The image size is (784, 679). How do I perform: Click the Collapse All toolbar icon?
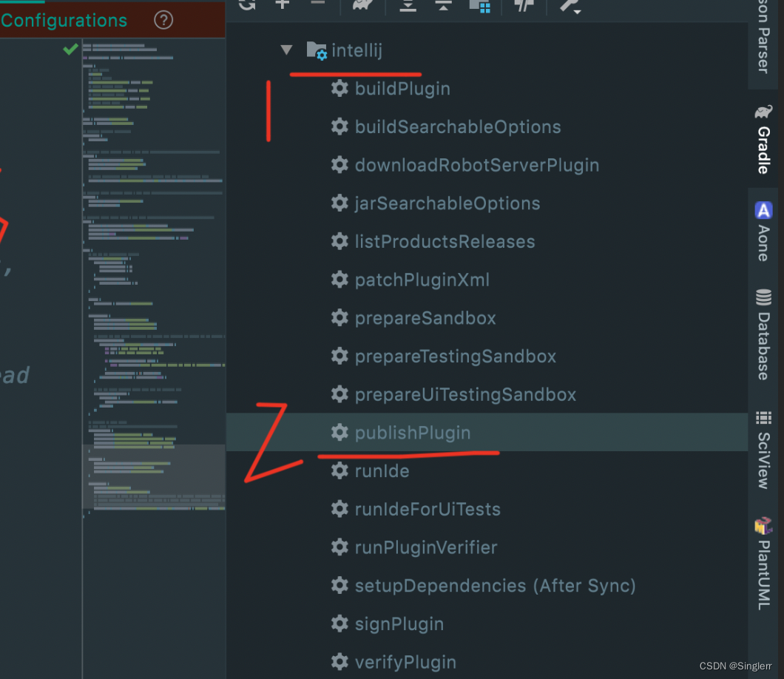click(443, 5)
